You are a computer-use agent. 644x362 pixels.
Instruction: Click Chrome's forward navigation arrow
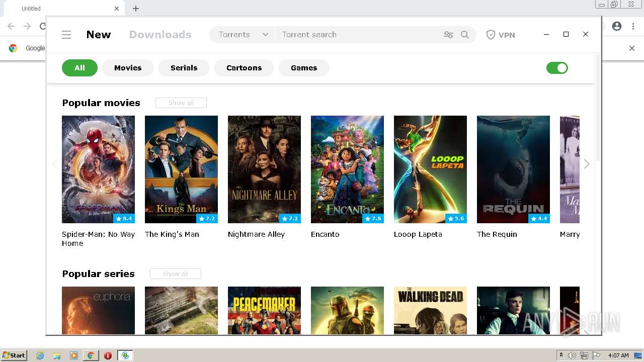pyautogui.click(x=27, y=26)
